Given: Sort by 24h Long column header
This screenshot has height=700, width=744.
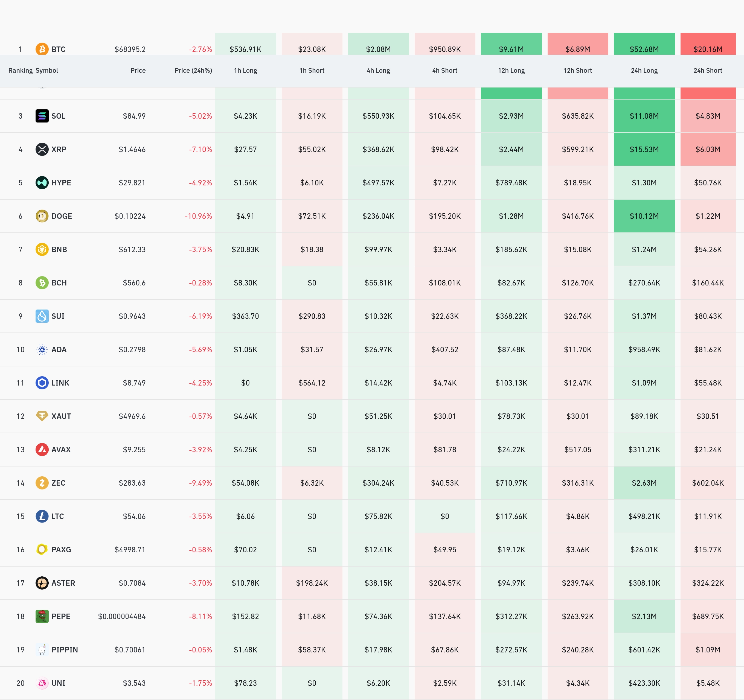Looking at the screenshot, I should pyautogui.click(x=644, y=70).
